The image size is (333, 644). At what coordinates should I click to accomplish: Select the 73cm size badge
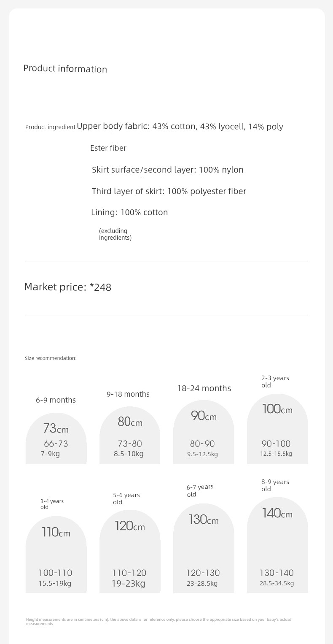tap(56, 438)
